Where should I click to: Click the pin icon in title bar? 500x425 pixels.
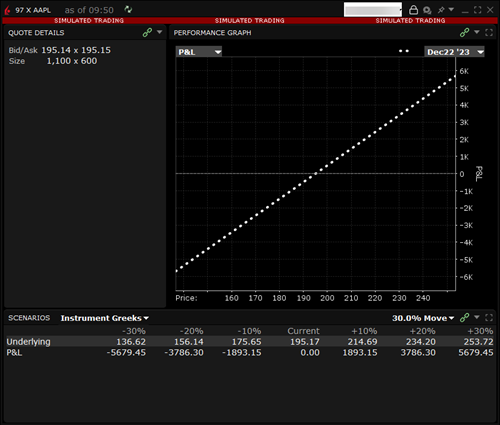tap(441, 10)
